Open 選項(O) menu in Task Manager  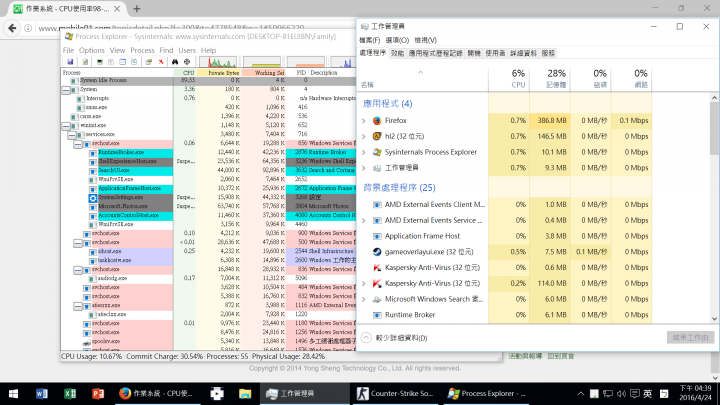(x=397, y=40)
